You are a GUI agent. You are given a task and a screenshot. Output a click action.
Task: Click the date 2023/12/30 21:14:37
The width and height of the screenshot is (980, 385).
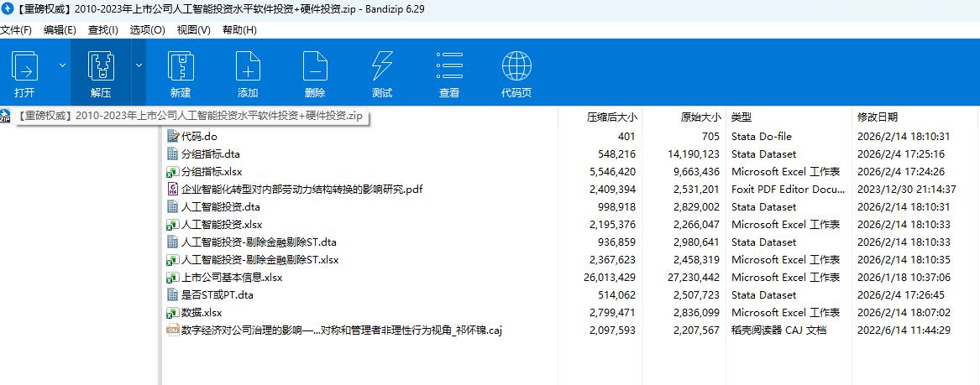[907, 189]
